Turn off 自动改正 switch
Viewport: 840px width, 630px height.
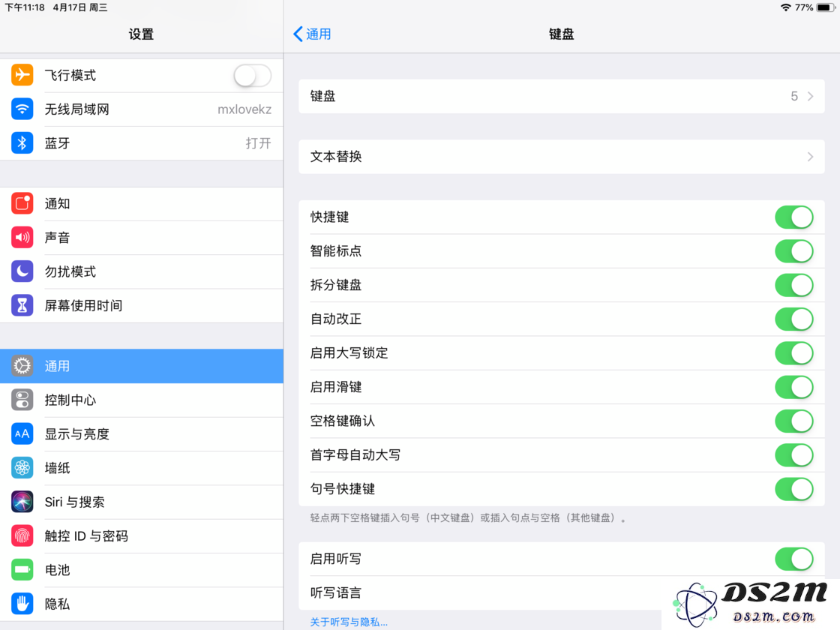pyautogui.click(x=794, y=319)
